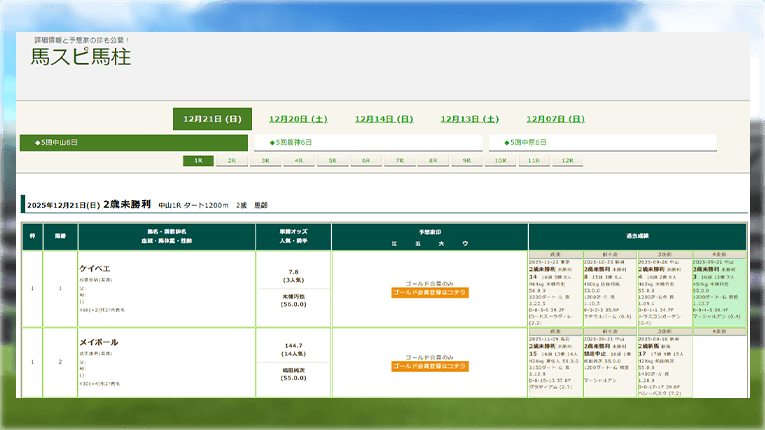This screenshot has height=430, width=765.
Task: Go to race 11R
Action: (534, 160)
